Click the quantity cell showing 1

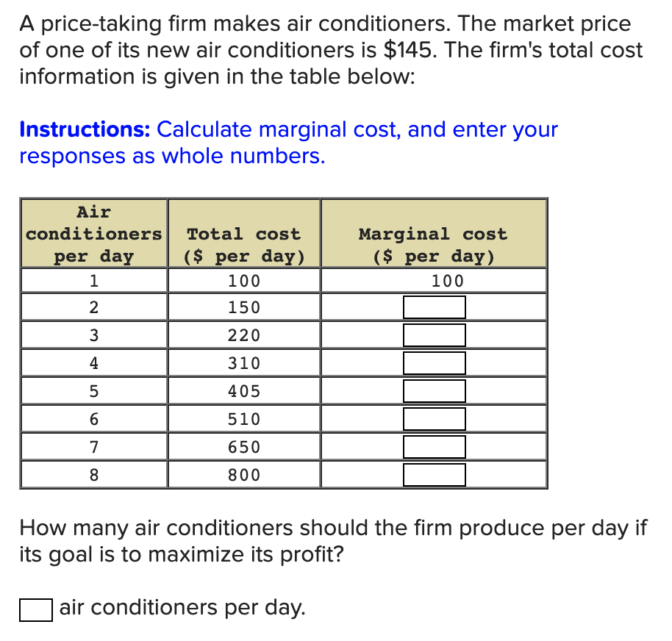click(x=93, y=280)
